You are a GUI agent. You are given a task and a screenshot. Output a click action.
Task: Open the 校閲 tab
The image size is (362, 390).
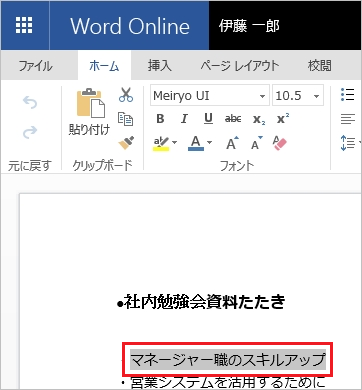pyautogui.click(x=320, y=66)
